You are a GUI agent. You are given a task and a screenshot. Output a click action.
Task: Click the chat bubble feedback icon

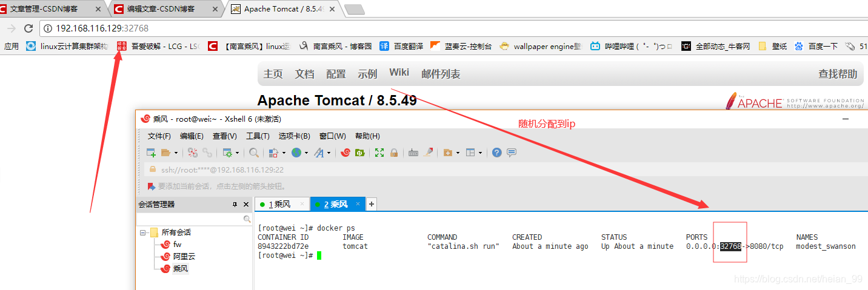pyautogui.click(x=512, y=153)
